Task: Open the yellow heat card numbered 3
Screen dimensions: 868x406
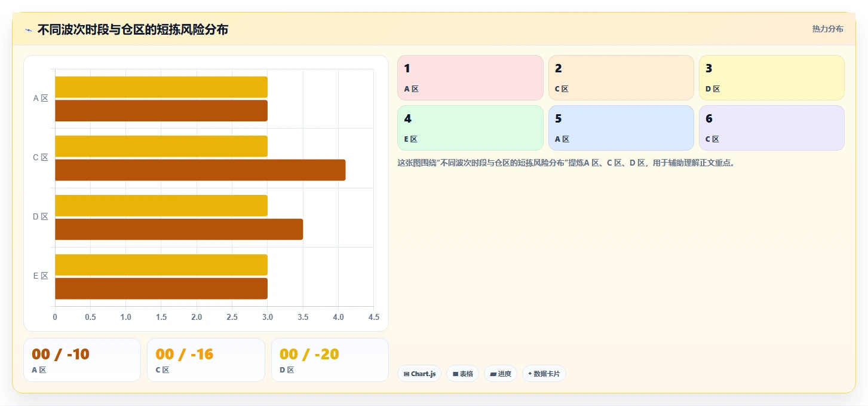Action: coord(772,78)
